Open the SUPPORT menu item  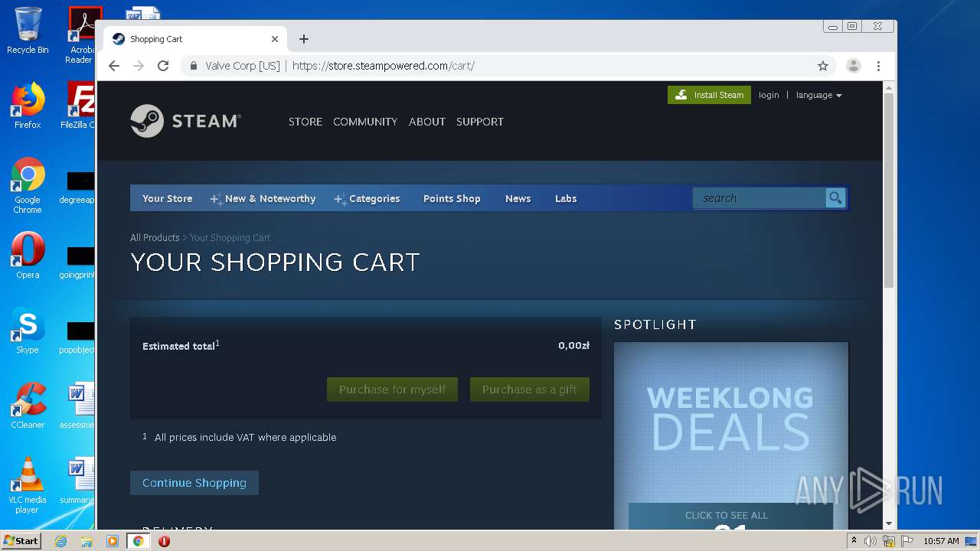[480, 122]
